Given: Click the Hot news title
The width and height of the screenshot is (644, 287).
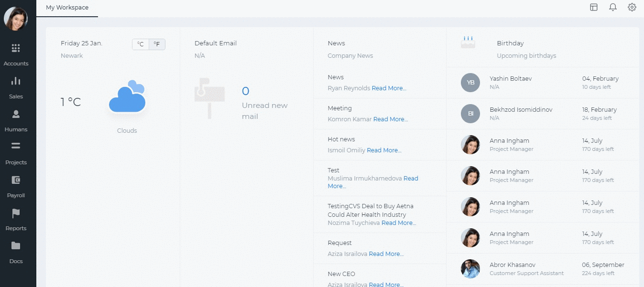Looking at the screenshot, I should coord(341,139).
